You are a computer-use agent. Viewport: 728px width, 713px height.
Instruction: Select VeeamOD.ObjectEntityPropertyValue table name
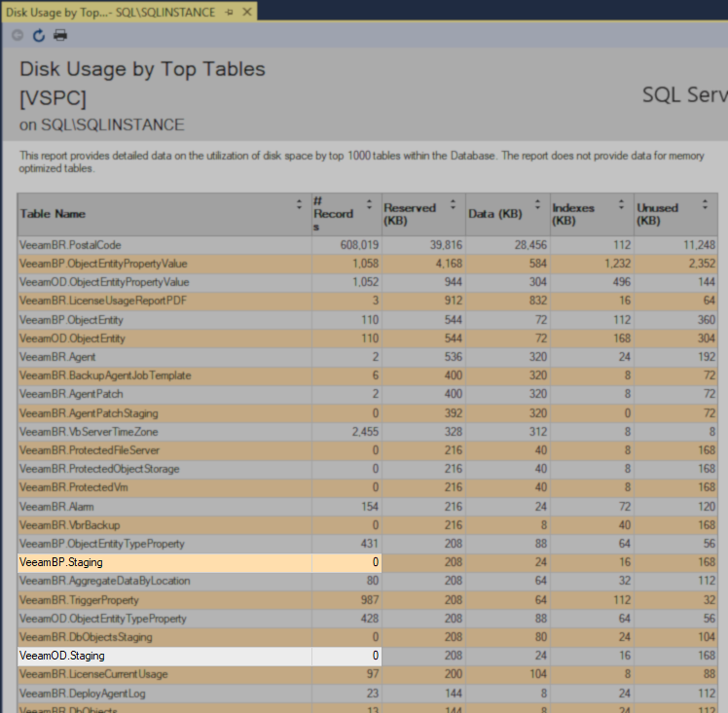pos(104,282)
